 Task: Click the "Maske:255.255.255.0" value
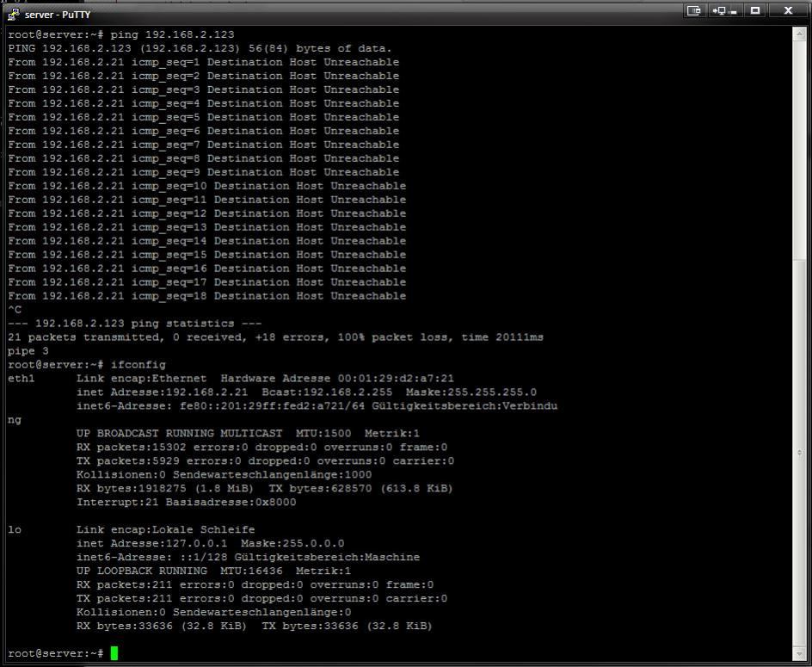pos(471,392)
